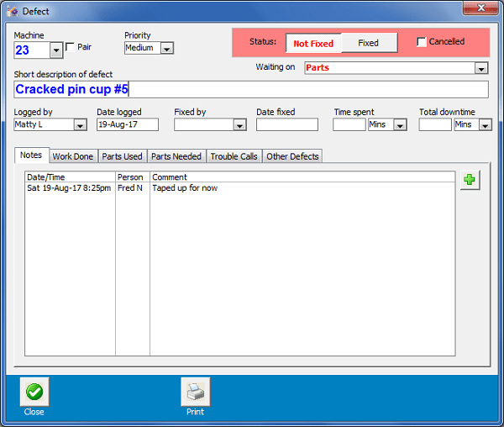504x427 pixels.
Task: Open the Fixed by dropdown
Action: pyautogui.click(x=239, y=124)
